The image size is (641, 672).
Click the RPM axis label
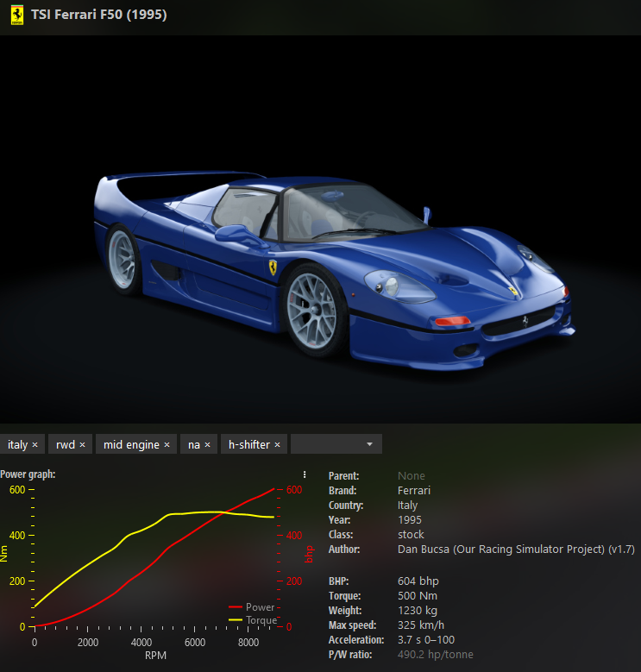point(155,656)
